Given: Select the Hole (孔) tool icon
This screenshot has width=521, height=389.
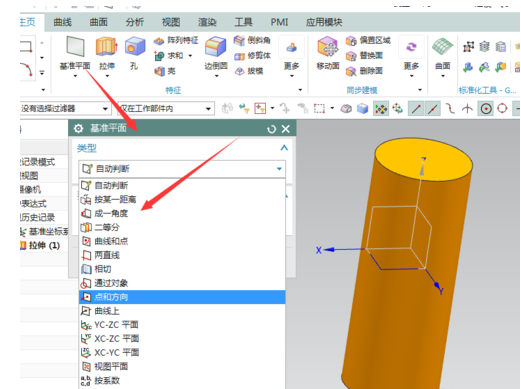Looking at the screenshot, I should pos(135,46).
